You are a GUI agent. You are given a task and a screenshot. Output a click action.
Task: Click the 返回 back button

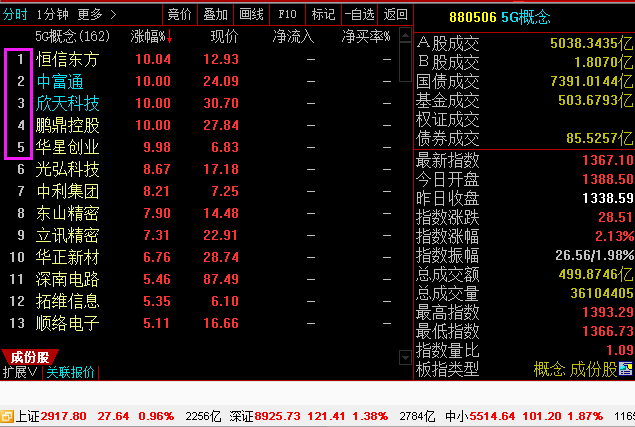(x=395, y=15)
